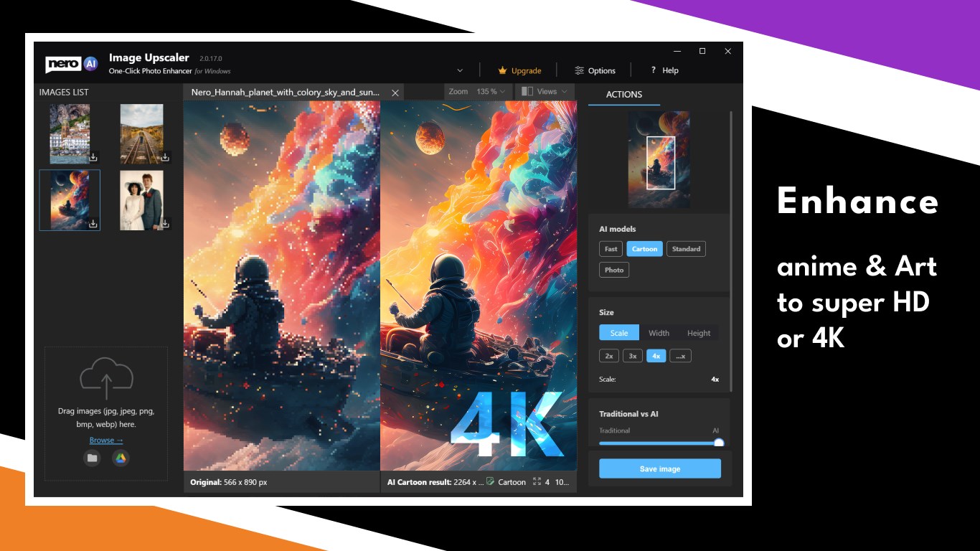Viewport: 980px width, 551px height.
Task: Close the Nero_Hannah_planet image tab
Action: coord(395,93)
